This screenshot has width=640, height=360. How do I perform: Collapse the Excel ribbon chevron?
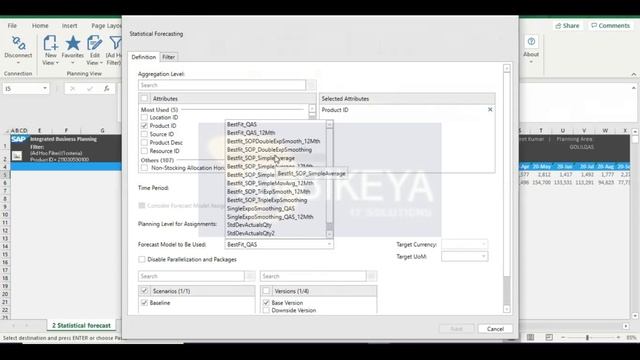pyautogui.click(x=633, y=74)
